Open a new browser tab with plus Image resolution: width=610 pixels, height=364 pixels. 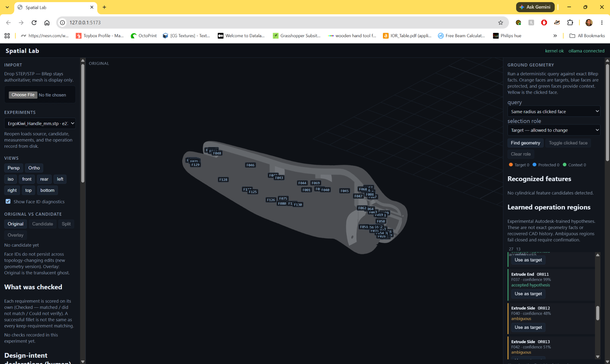pyautogui.click(x=104, y=7)
